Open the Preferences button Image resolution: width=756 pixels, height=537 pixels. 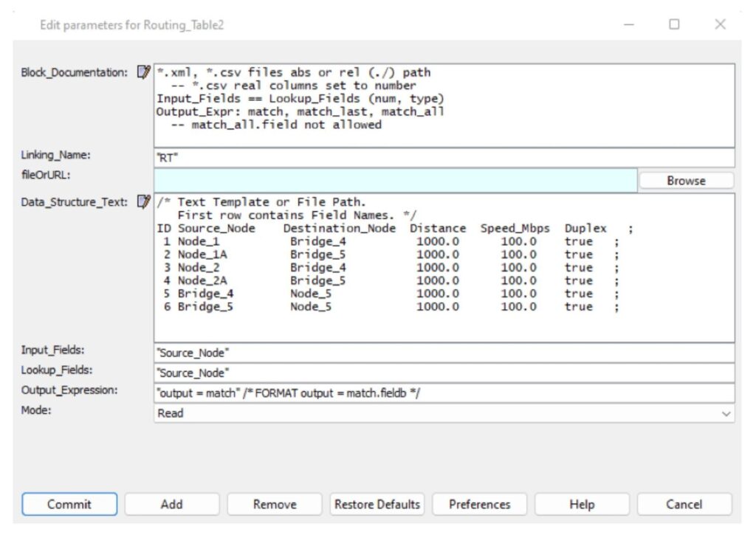coord(479,505)
